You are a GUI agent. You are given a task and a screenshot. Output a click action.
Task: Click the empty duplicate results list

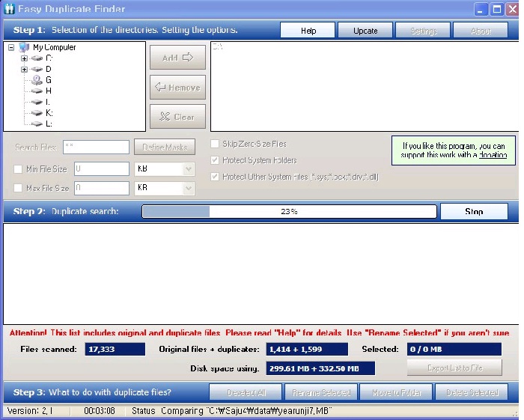[261, 274]
